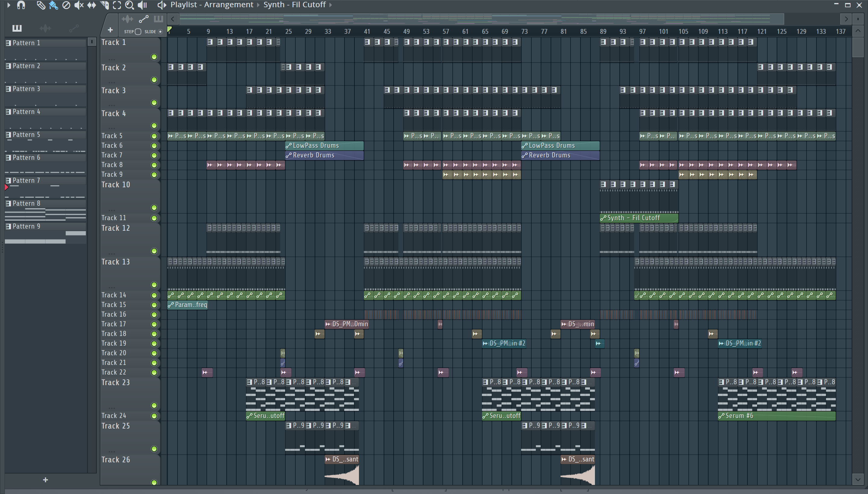Select the Zoom magnifier tool
The image size is (868, 494).
(x=129, y=5)
